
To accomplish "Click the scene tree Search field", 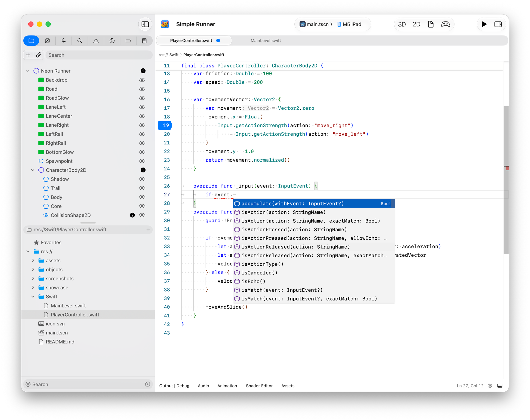I will point(99,55).
